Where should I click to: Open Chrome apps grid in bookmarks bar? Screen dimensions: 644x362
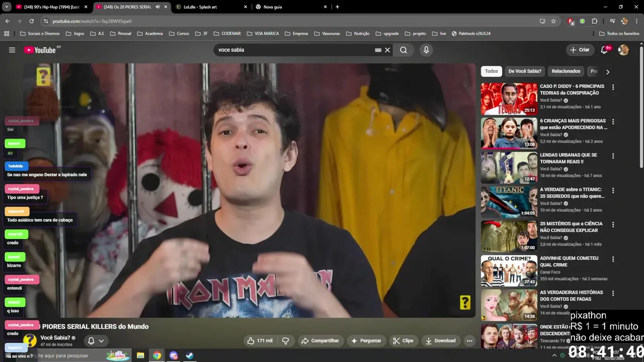click(7, 34)
